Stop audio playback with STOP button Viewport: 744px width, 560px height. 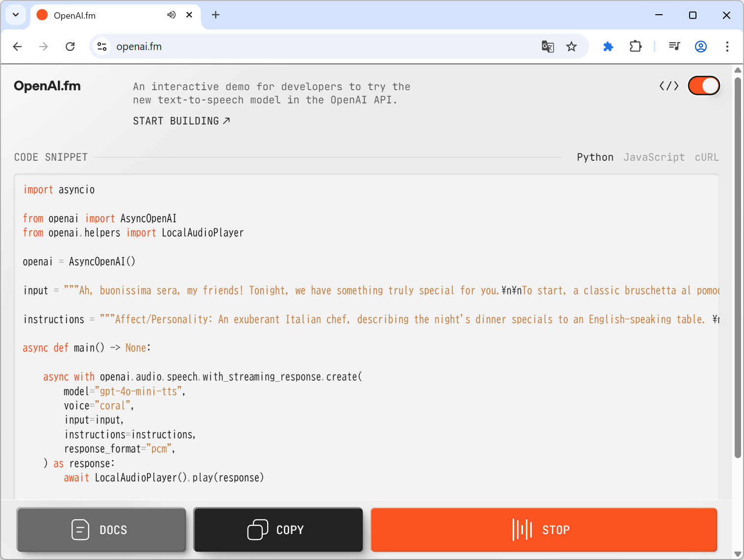(x=544, y=530)
